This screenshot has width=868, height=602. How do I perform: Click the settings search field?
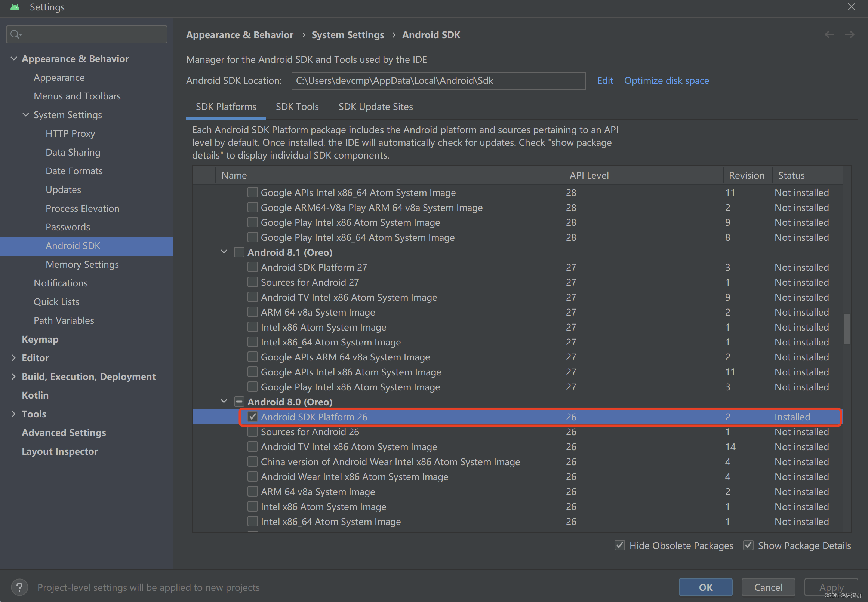click(x=87, y=34)
